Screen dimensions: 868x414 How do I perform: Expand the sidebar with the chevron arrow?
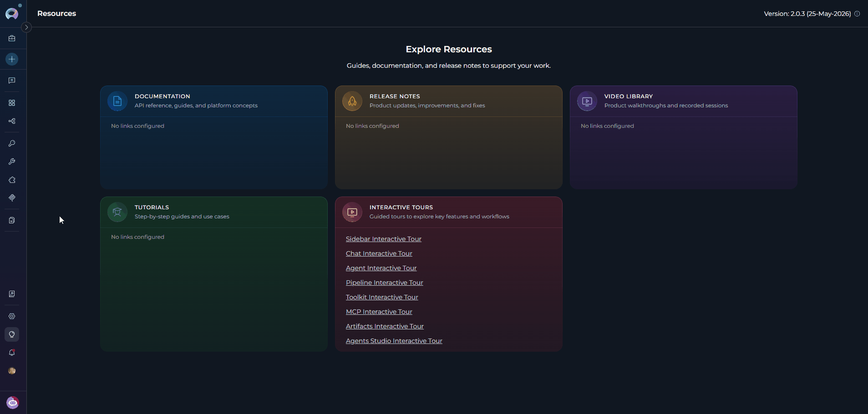pyautogui.click(x=26, y=27)
